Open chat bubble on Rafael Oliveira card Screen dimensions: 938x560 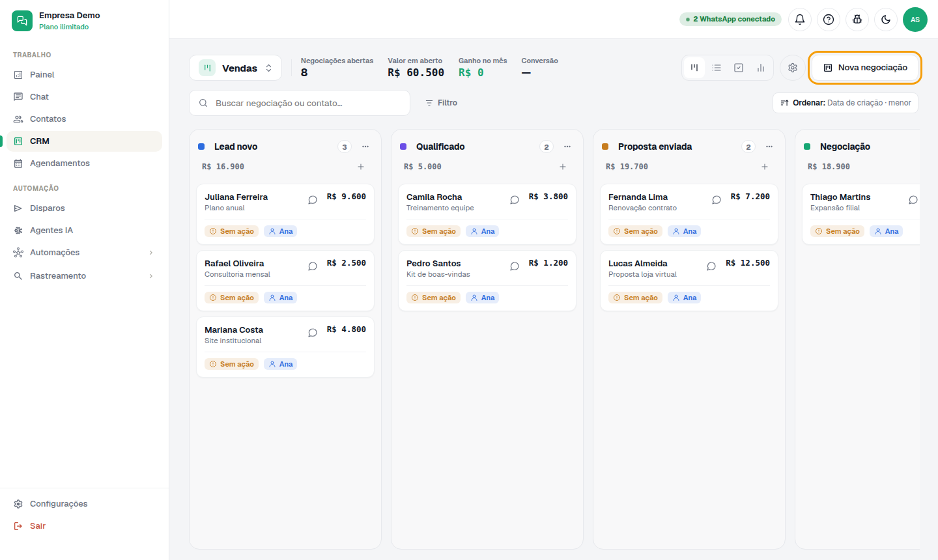tap(313, 266)
